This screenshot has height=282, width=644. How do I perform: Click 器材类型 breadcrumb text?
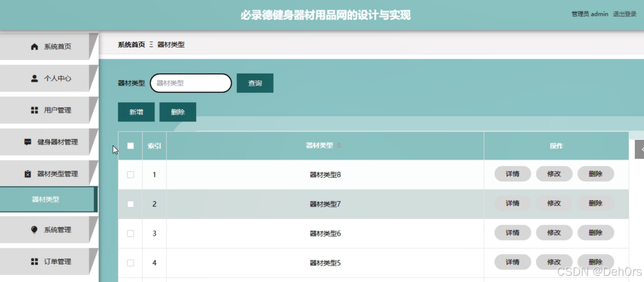coord(171,45)
